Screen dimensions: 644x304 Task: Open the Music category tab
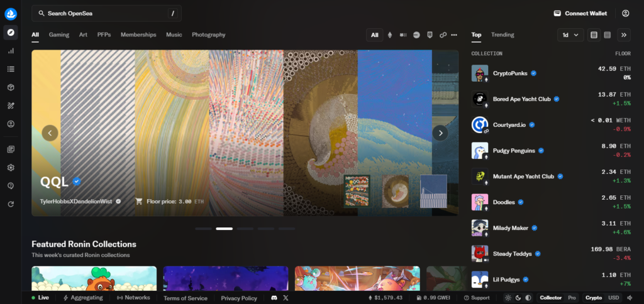pos(174,35)
